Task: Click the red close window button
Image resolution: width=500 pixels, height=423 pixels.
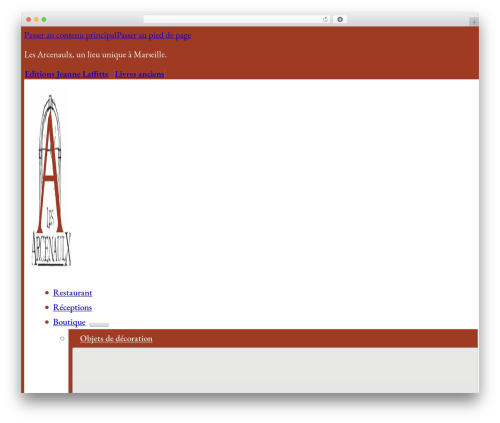Action: 29,19
